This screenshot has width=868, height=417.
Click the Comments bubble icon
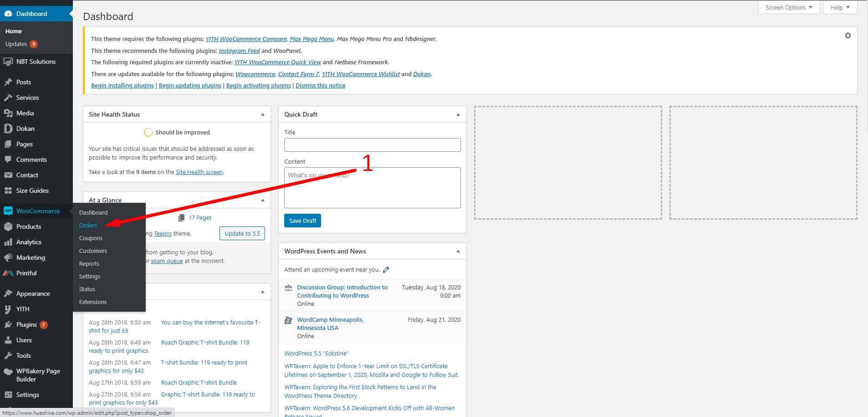(8, 160)
